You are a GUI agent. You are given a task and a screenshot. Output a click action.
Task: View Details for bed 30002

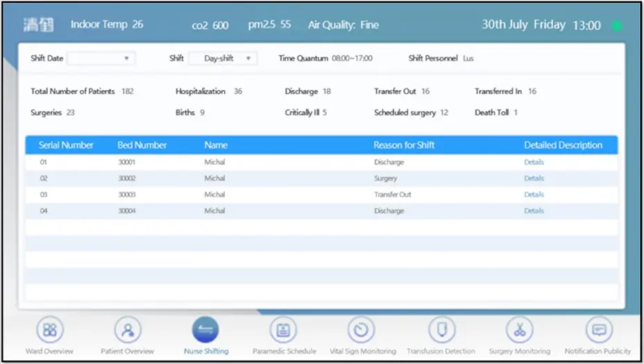point(534,178)
